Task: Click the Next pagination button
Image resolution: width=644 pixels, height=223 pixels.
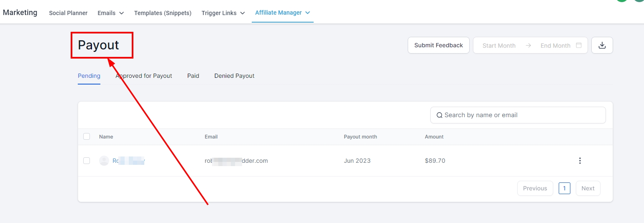Action: [588, 188]
